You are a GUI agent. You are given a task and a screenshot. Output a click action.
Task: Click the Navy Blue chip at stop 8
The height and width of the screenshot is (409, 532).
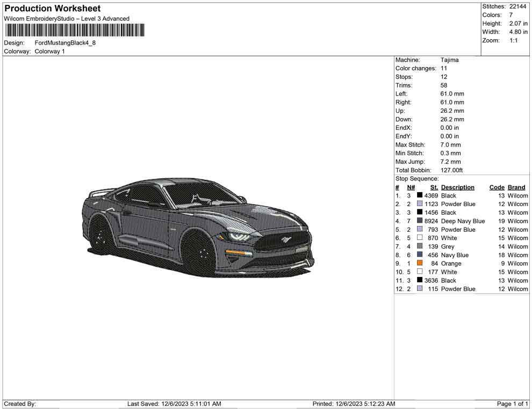[419, 254]
